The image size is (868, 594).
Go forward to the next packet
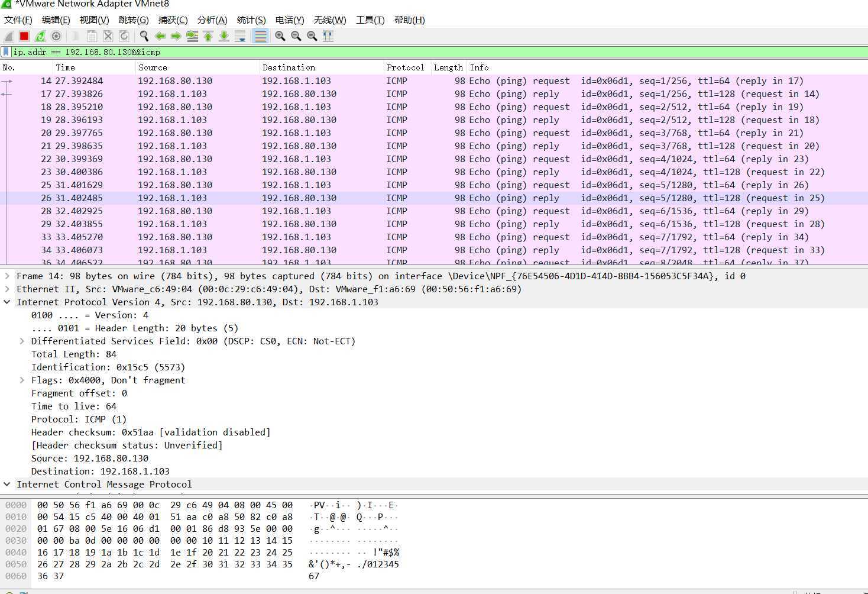tap(176, 36)
